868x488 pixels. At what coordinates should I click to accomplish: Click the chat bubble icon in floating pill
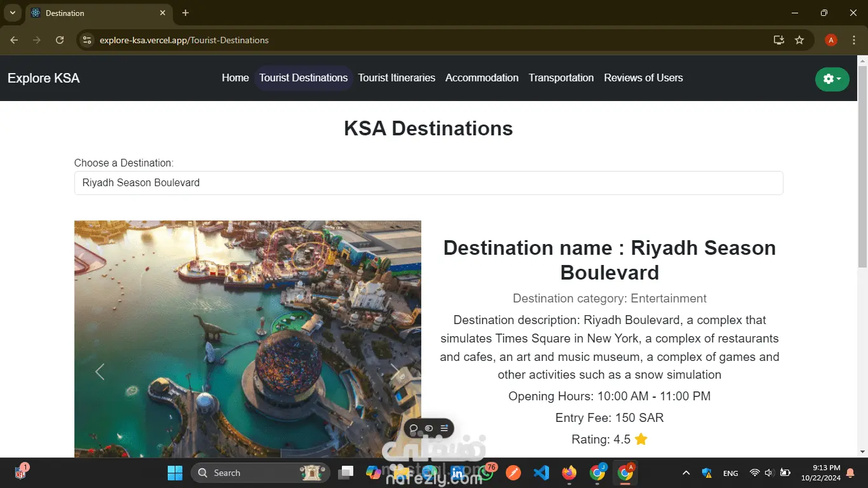click(414, 428)
